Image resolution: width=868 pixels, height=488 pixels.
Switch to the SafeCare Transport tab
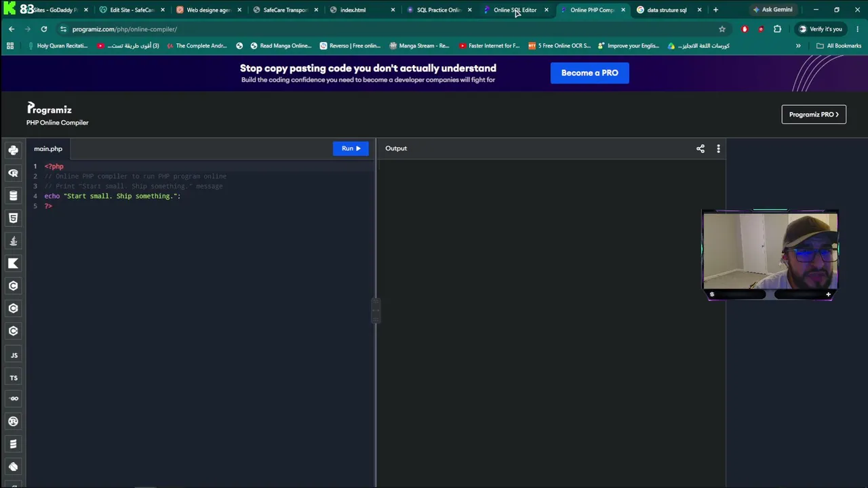[285, 10]
